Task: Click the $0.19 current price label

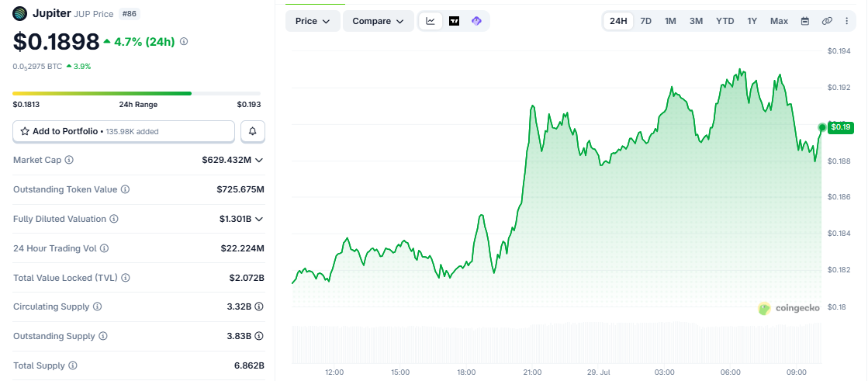Action: pyautogui.click(x=841, y=127)
